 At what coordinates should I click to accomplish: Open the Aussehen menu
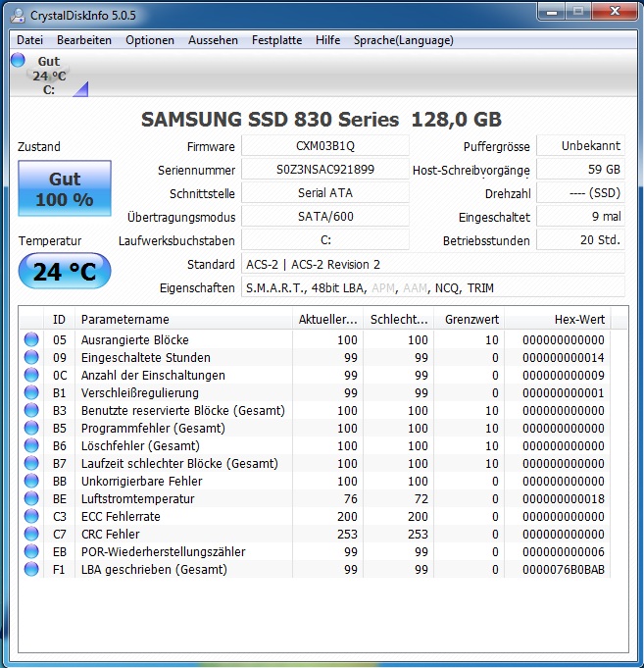(x=213, y=40)
